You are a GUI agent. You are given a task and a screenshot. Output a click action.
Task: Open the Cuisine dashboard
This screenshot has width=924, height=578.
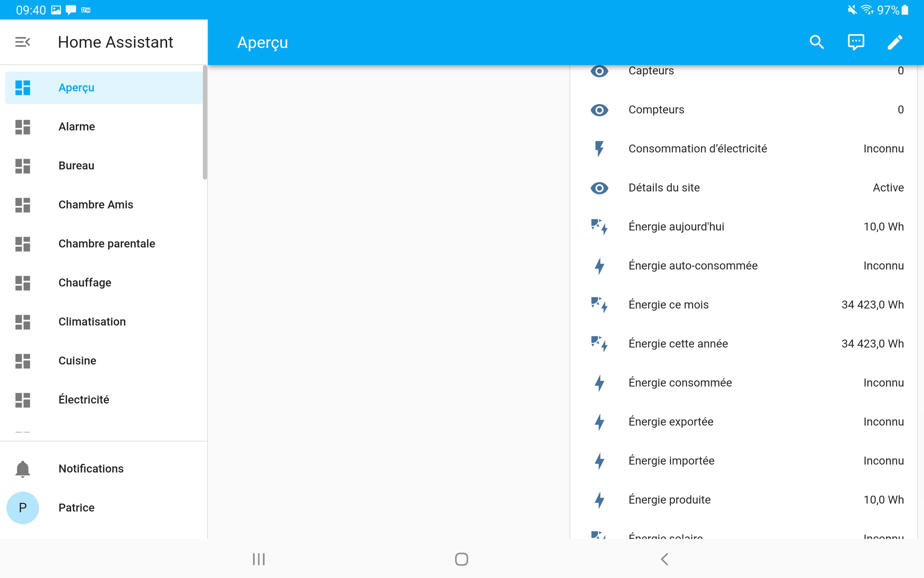pyautogui.click(x=104, y=361)
